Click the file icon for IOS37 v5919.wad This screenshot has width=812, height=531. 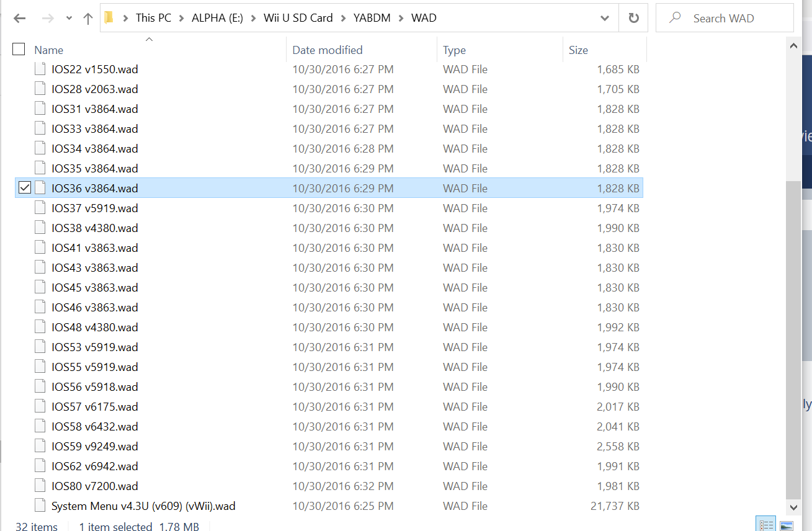(x=40, y=208)
